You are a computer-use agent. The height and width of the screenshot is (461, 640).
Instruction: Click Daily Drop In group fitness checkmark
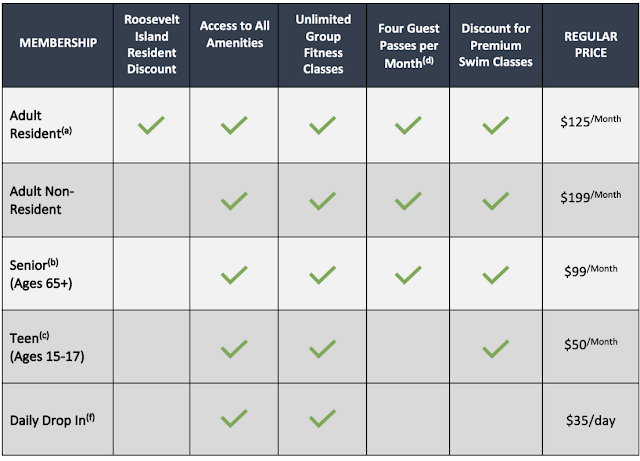coord(322,418)
